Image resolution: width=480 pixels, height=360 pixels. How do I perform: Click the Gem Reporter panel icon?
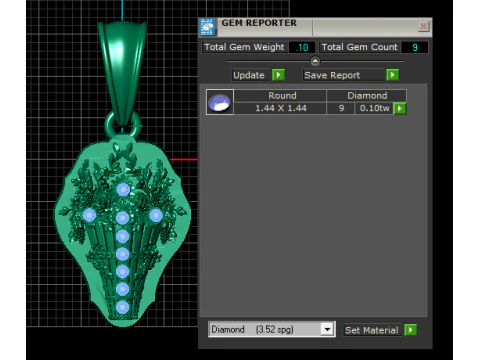click(207, 27)
